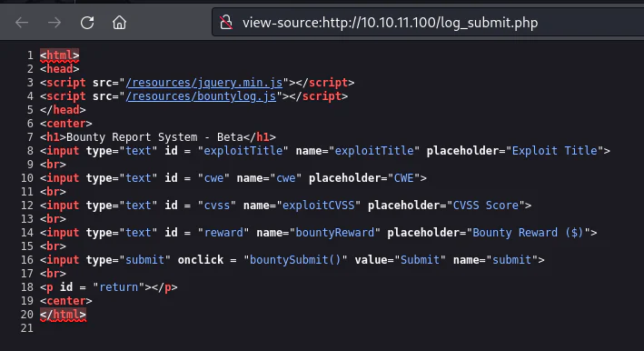Click the "CVSS Score" placeholder value
The width and height of the screenshot is (644, 351).
point(486,206)
